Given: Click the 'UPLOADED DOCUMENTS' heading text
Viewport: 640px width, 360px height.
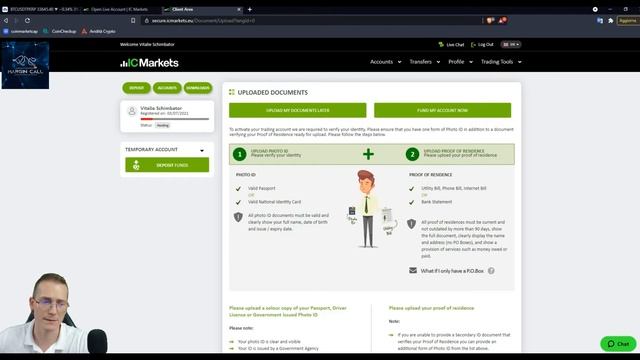Looking at the screenshot, I should coord(273,93).
